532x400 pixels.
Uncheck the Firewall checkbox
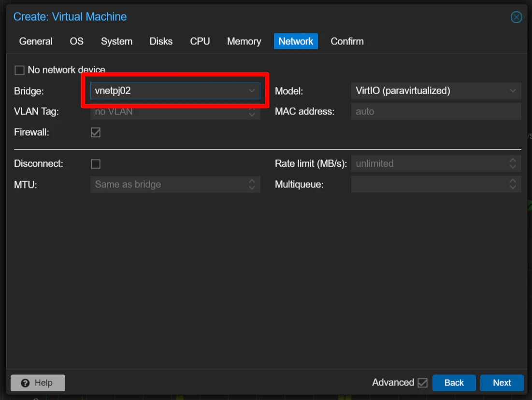click(x=96, y=132)
